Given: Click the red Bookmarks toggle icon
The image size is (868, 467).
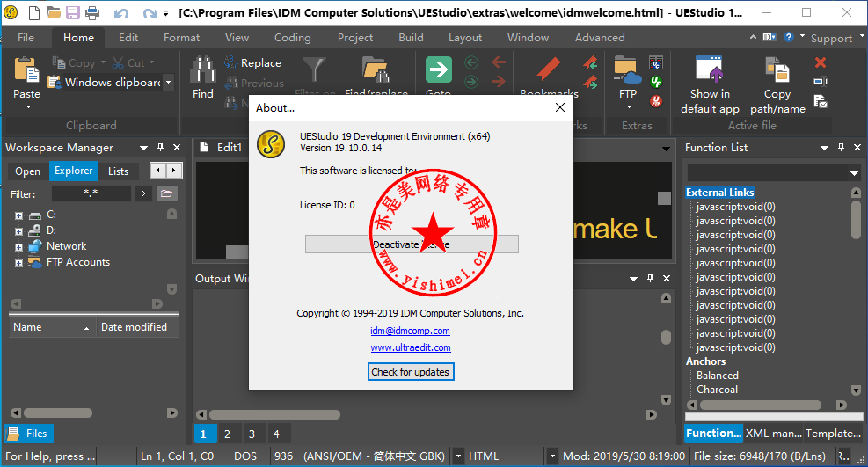Looking at the screenshot, I should (x=549, y=69).
